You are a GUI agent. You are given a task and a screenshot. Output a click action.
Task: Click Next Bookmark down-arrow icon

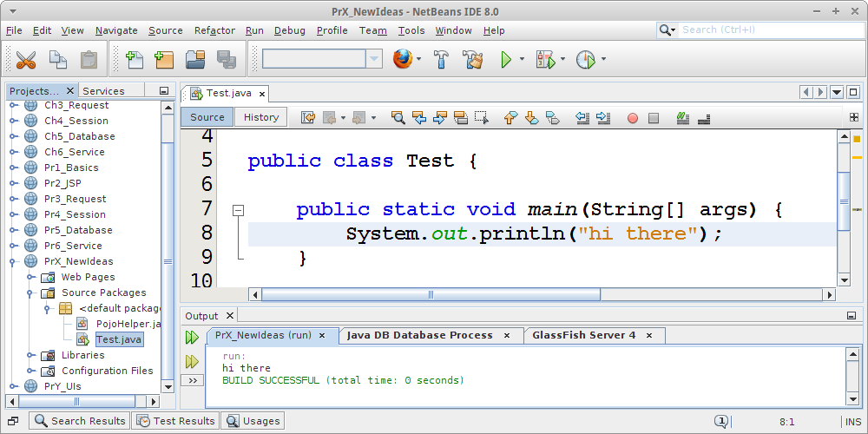[x=531, y=117]
